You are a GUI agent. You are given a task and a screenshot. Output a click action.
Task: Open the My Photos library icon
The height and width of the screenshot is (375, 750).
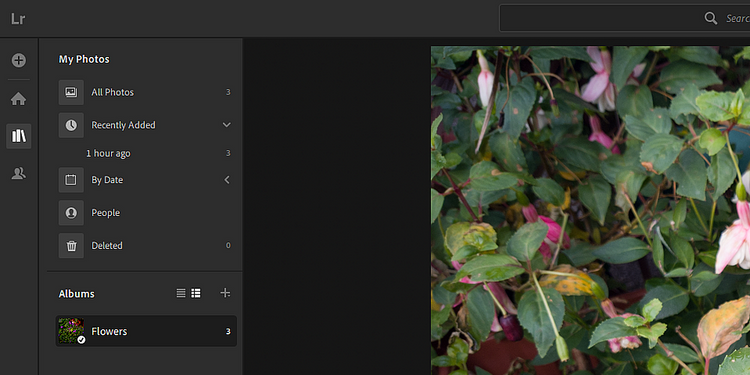click(19, 136)
